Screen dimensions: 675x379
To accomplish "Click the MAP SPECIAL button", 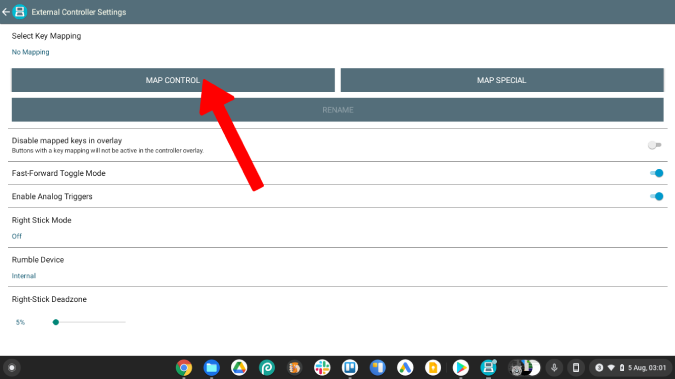I will 502,80.
